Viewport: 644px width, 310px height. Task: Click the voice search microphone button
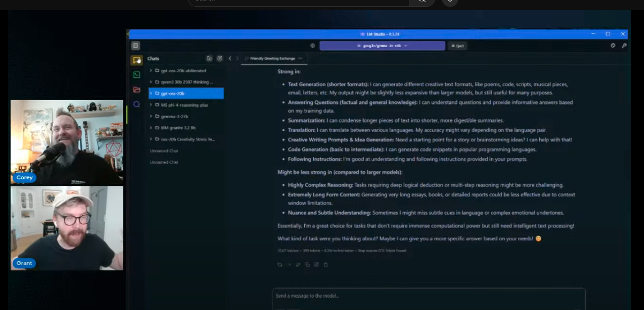[x=450, y=2]
